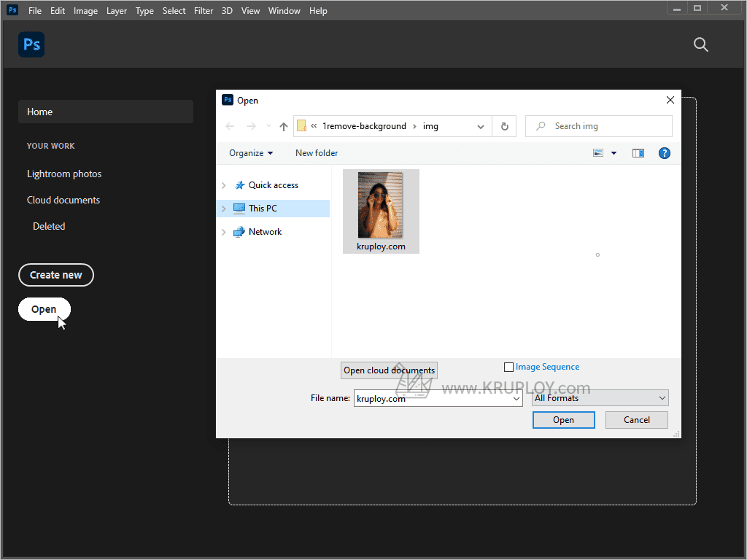Expand the Network tree node

(223, 232)
